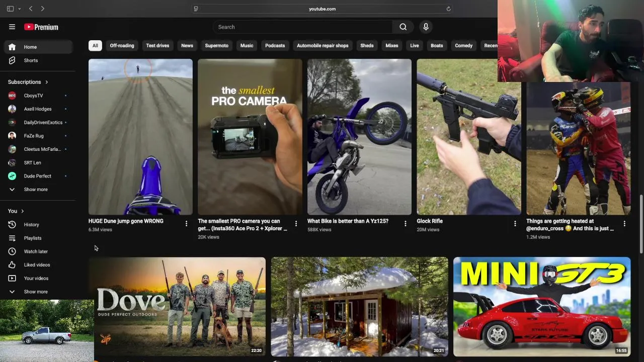Activate voice search microphone
Viewport: 644px width, 362px height.
pos(426,27)
